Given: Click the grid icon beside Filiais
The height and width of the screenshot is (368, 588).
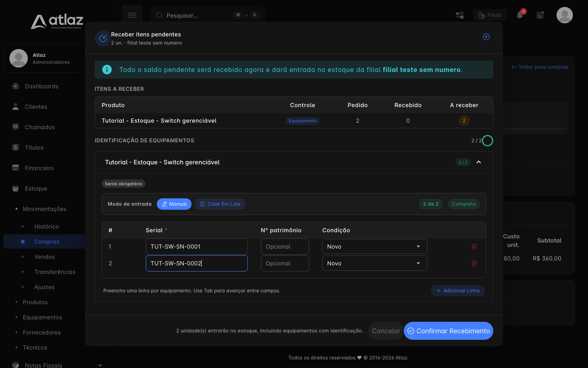Looking at the screenshot, I should click(460, 15).
